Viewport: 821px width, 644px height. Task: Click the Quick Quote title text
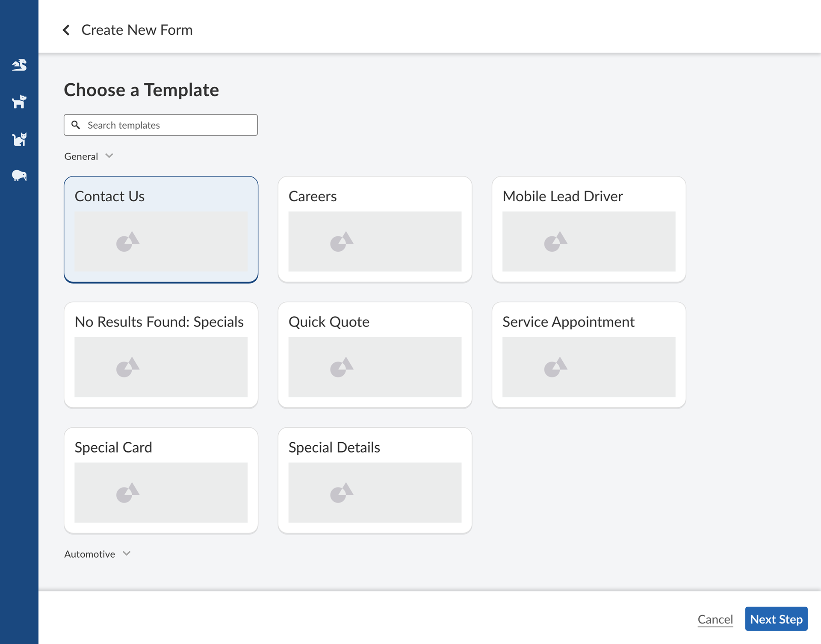[x=329, y=322]
